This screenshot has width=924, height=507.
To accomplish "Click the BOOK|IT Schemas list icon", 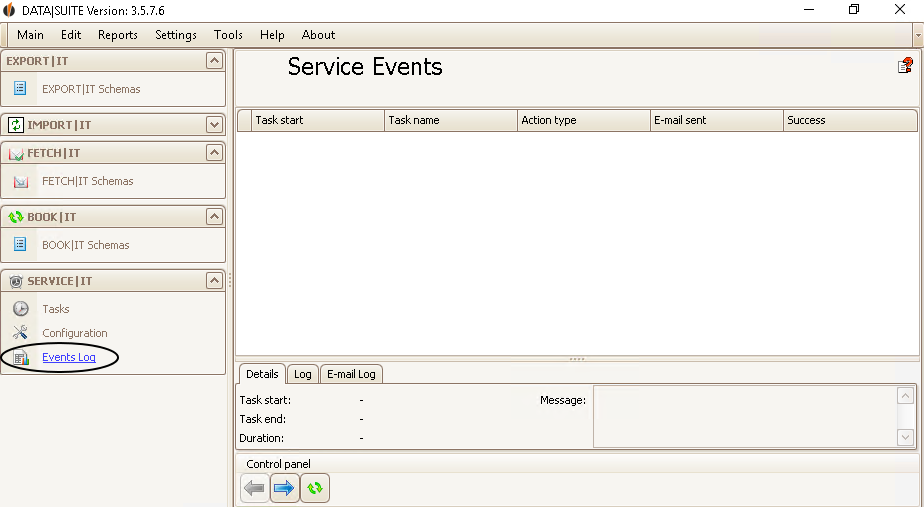I will [x=20, y=244].
